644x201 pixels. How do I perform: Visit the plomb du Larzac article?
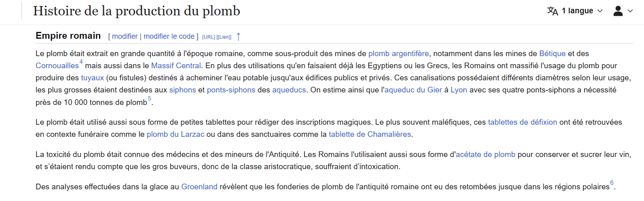175,134
